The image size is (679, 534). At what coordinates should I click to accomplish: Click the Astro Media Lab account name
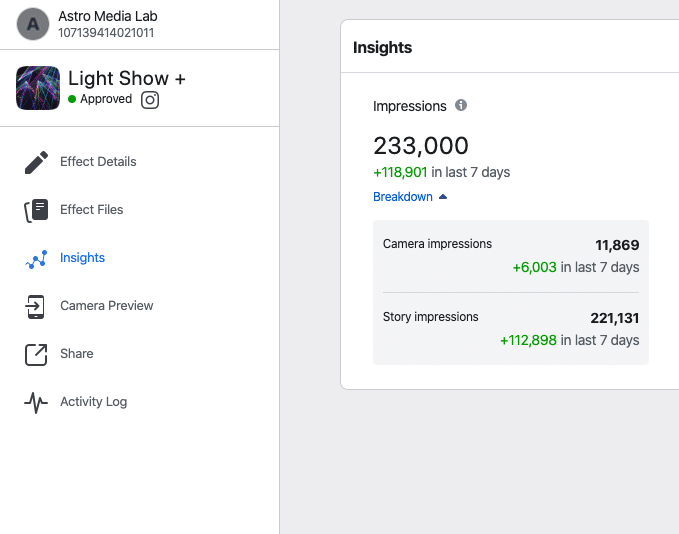point(108,16)
